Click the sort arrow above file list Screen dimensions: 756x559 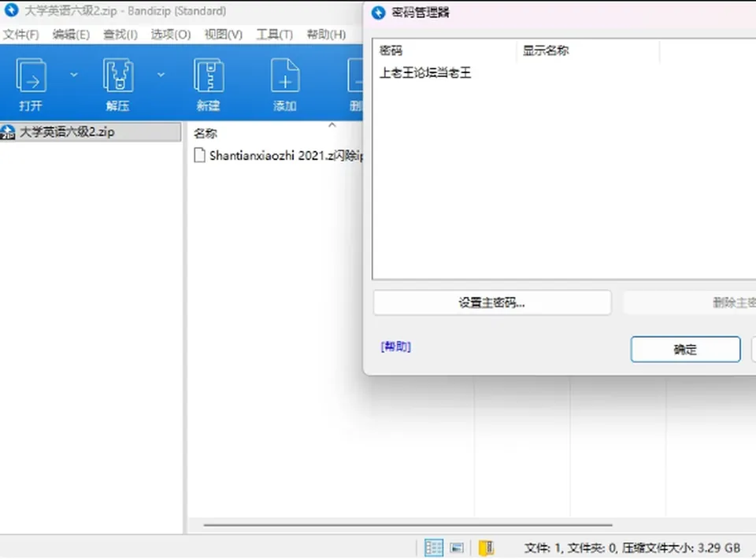pyautogui.click(x=332, y=125)
